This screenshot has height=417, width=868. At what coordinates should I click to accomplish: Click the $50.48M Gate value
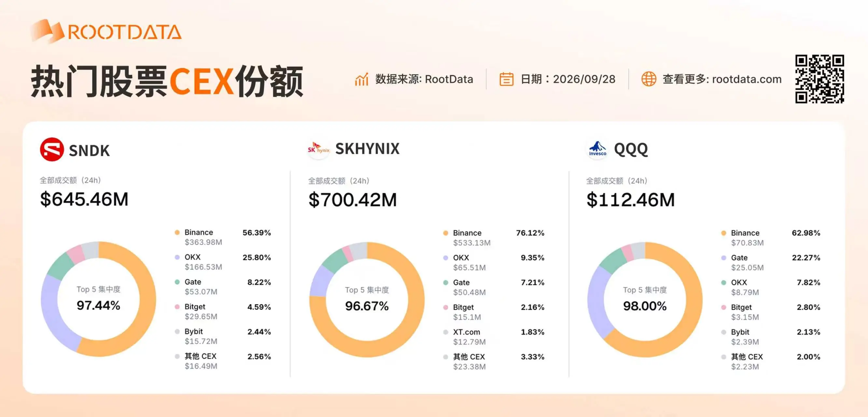coord(469,292)
